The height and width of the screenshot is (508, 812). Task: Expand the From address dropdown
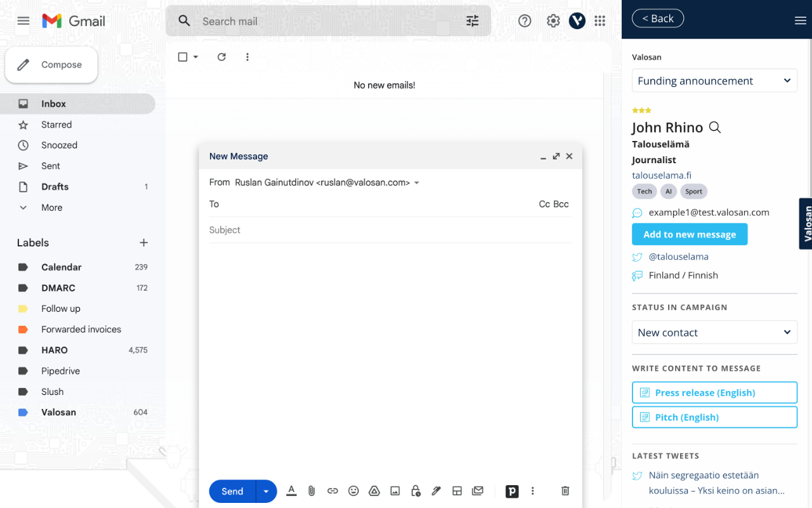click(x=417, y=183)
